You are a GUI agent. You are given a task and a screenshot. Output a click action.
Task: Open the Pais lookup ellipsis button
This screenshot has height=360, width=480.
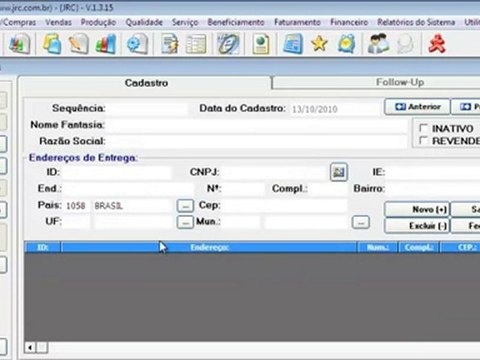click(x=185, y=206)
